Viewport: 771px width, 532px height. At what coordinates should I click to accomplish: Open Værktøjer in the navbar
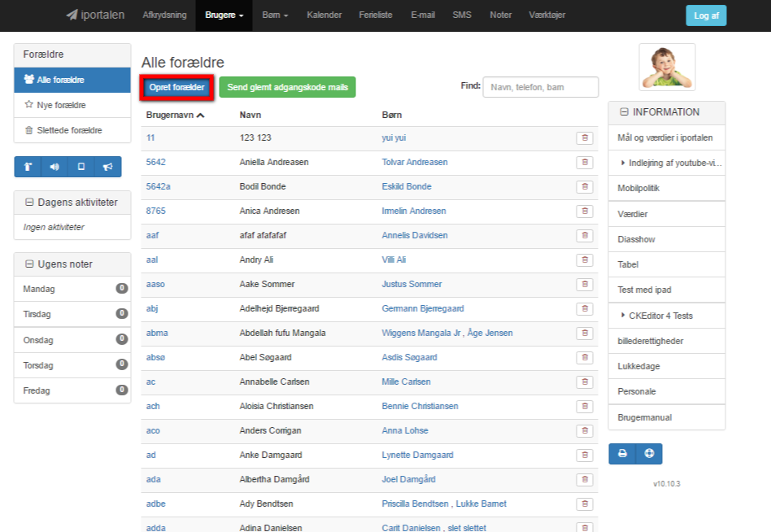click(547, 15)
